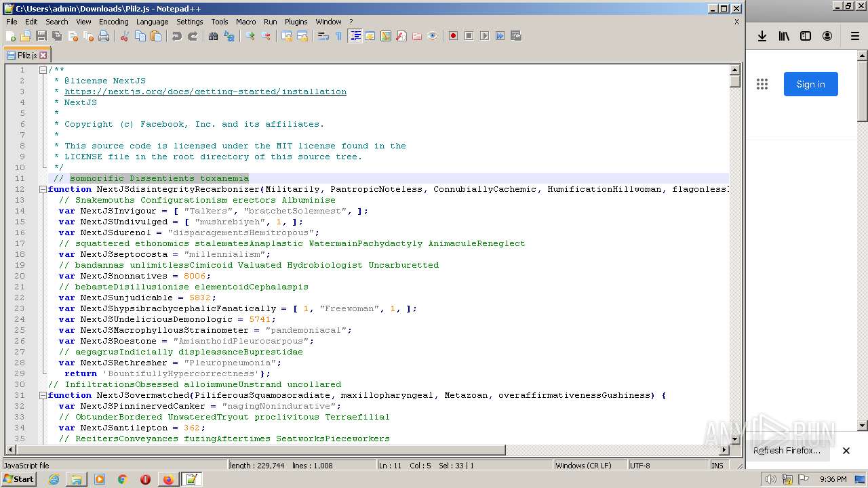Screen dimensions: 868x488
Task: Open the Firefox hamburger menu
Action: click(x=855, y=36)
